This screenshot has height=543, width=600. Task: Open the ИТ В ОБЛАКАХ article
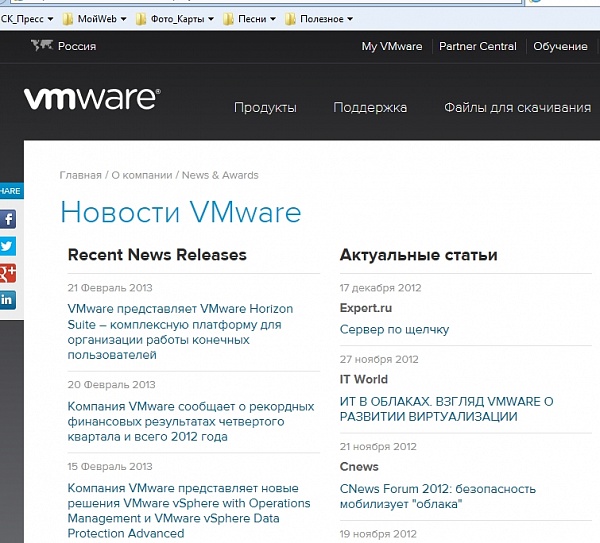point(447,409)
